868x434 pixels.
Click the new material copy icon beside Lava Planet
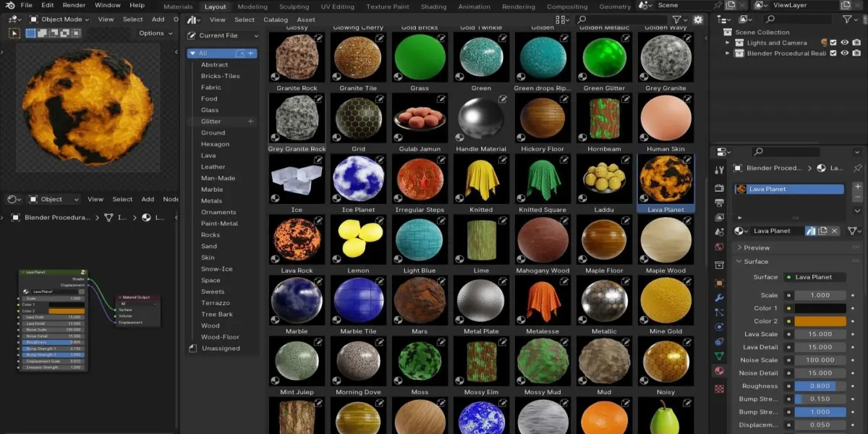(823, 231)
